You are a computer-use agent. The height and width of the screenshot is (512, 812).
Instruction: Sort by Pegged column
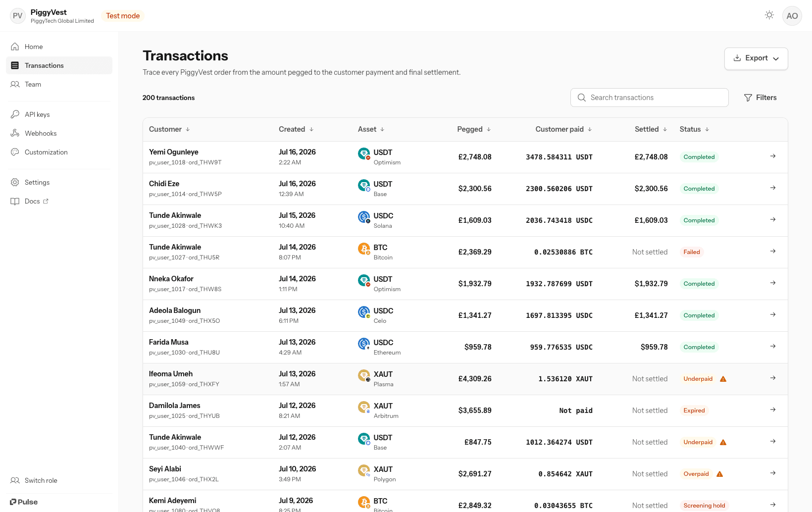(x=474, y=129)
